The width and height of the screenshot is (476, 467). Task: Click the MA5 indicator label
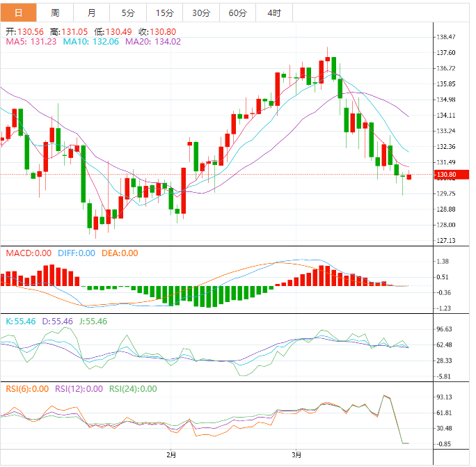31,42
